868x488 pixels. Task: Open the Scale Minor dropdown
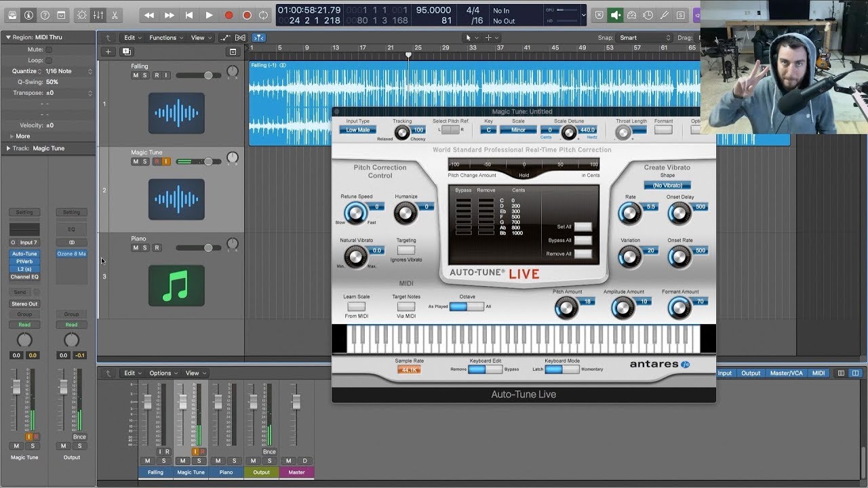[x=518, y=129]
